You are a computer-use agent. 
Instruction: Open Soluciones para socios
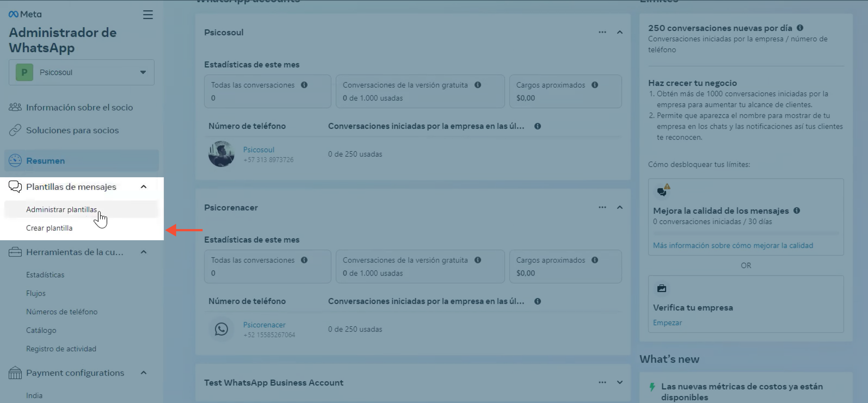tap(72, 130)
